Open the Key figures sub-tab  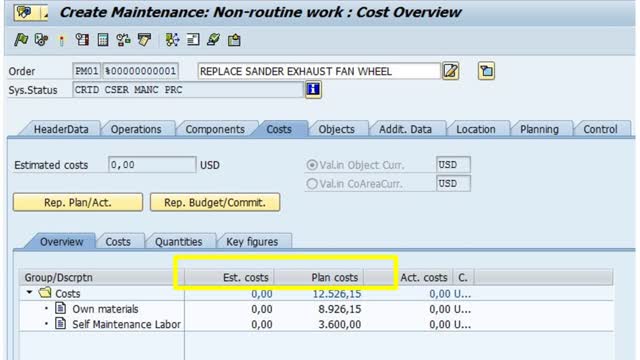click(252, 242)
